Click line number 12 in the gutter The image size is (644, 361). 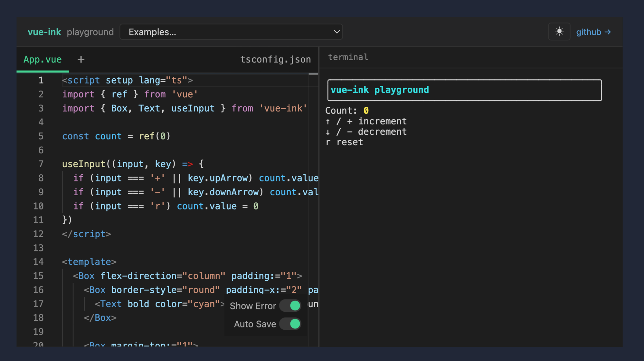pos(38,234)
